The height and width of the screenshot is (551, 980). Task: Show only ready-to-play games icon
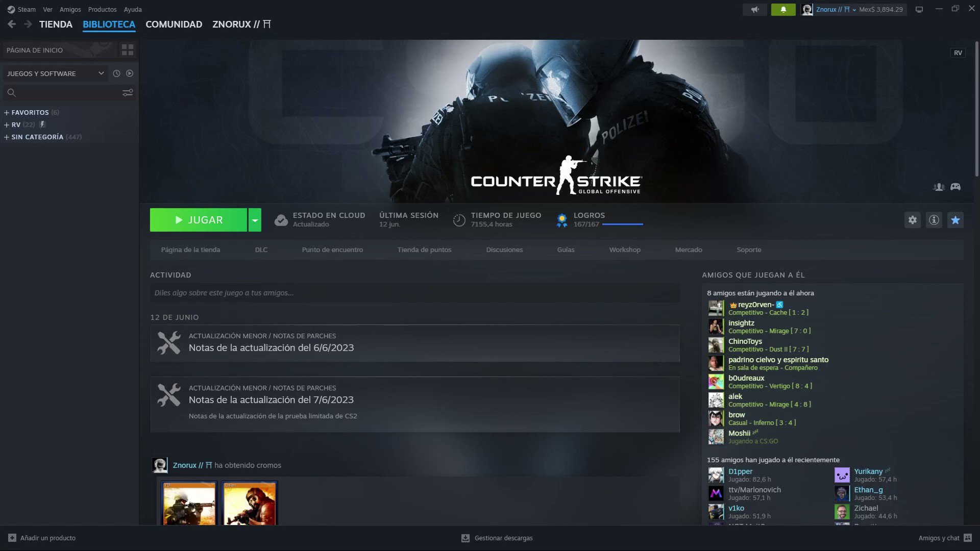[130, 73]
